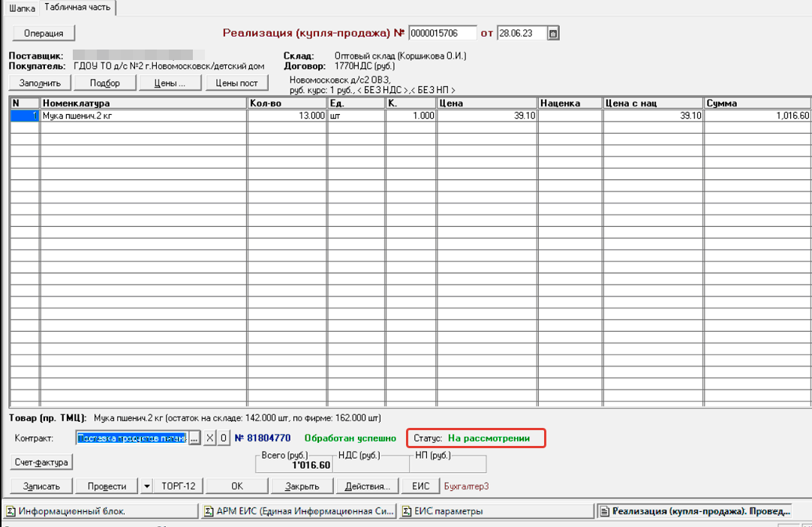812x527 pixels.
Task: Click the unit cell шт
Action: (x=356, y=116)
